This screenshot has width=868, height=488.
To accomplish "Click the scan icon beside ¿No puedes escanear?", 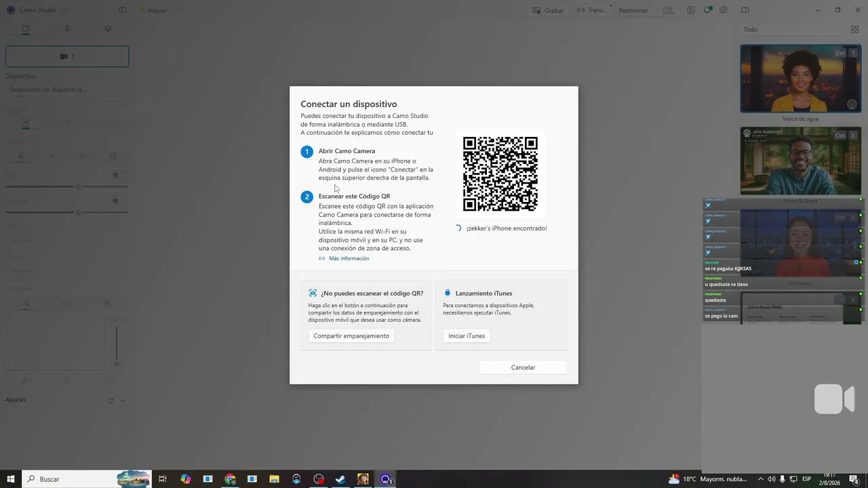I will pyautogui.click(x=313, y=293).
